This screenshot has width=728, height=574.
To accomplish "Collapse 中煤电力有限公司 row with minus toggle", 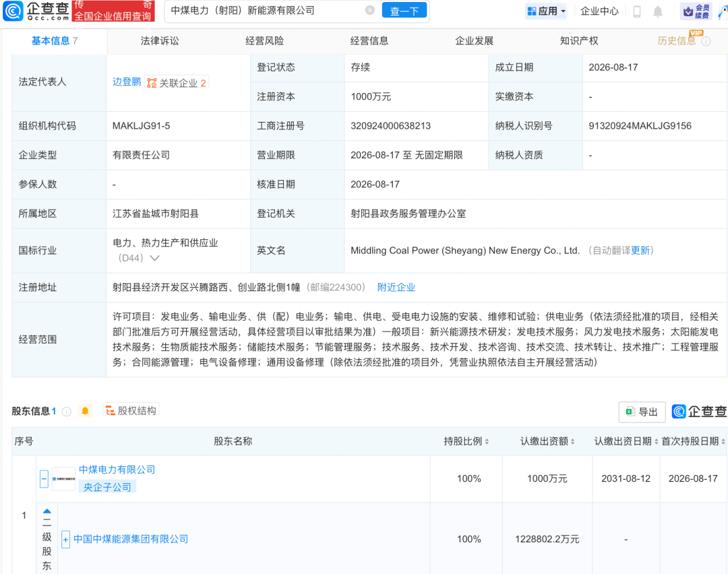I will (x=44, y=479).
